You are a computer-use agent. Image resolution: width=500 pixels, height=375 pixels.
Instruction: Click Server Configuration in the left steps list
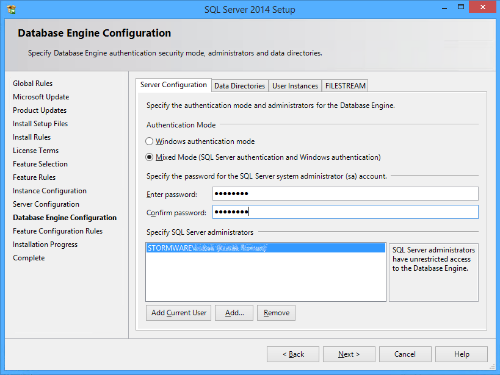[46, 204]
